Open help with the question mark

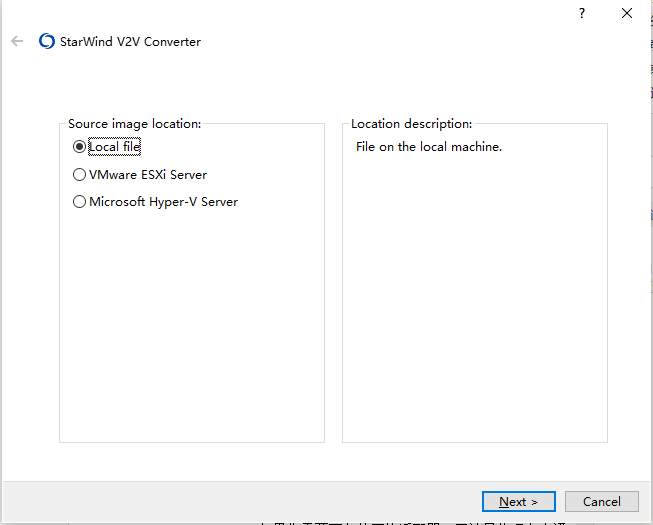coord(582,13)
